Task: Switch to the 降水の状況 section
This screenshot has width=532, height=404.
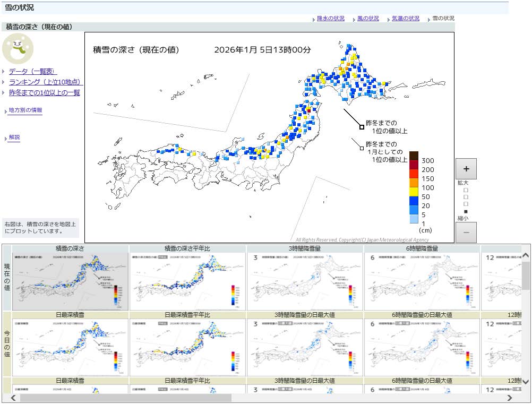Action: tap(331, 18)
